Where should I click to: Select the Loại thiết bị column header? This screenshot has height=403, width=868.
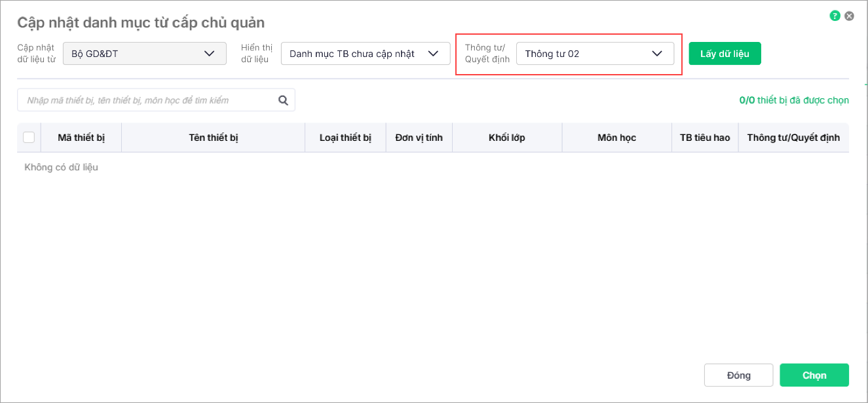[x=345, y=138]
